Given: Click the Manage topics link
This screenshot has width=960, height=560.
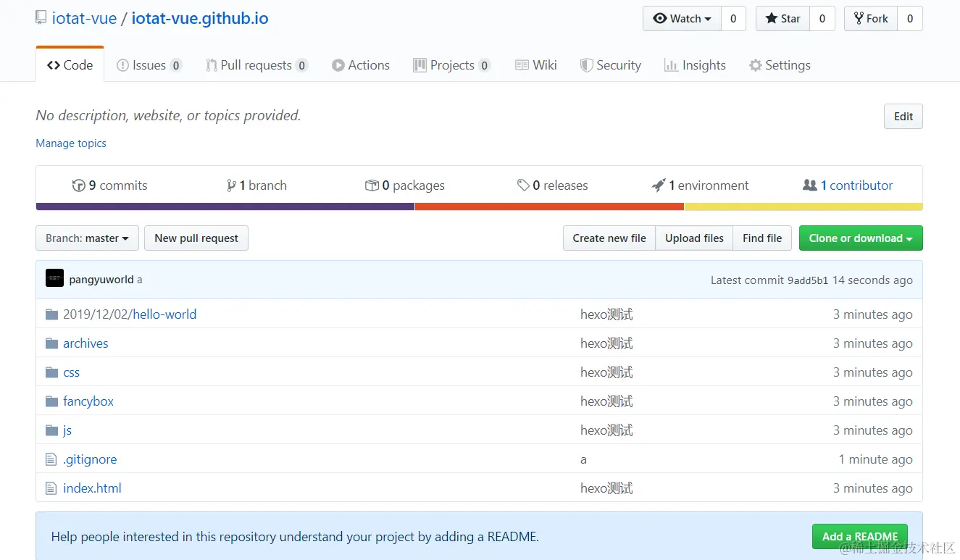Looking at the screenshot, I should point(71,143).
